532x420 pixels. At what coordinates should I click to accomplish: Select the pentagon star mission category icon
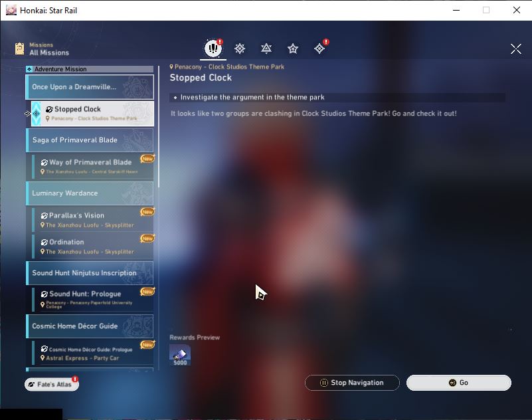[x=292, y=49]
